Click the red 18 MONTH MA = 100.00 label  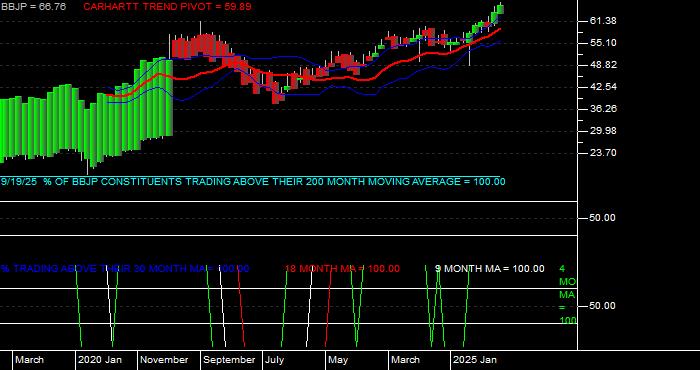pos(342,269)
